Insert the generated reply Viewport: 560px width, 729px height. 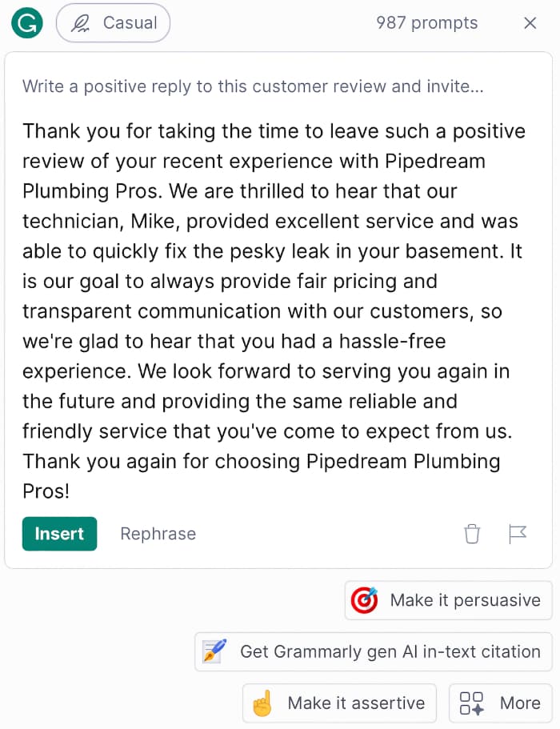click(x=59, y=533)
